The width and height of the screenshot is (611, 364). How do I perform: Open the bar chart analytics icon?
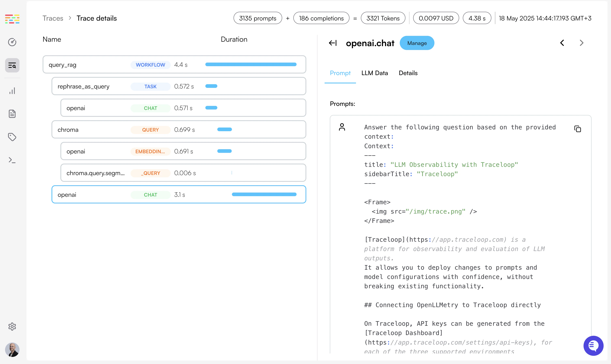[12, 91]
